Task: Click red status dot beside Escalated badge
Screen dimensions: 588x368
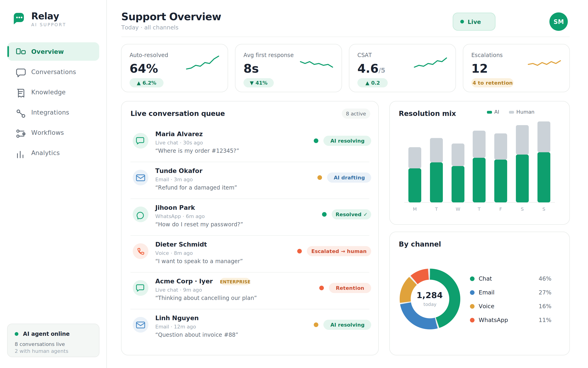Action: coord(299,251)
